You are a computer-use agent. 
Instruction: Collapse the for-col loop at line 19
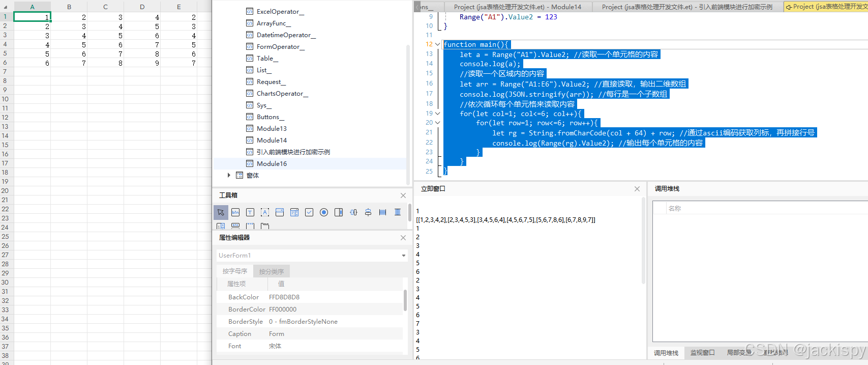[437, 114]
